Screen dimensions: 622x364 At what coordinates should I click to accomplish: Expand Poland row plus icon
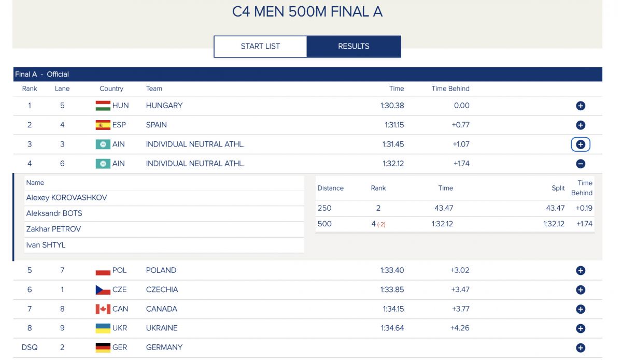click(x=581, y=270)
